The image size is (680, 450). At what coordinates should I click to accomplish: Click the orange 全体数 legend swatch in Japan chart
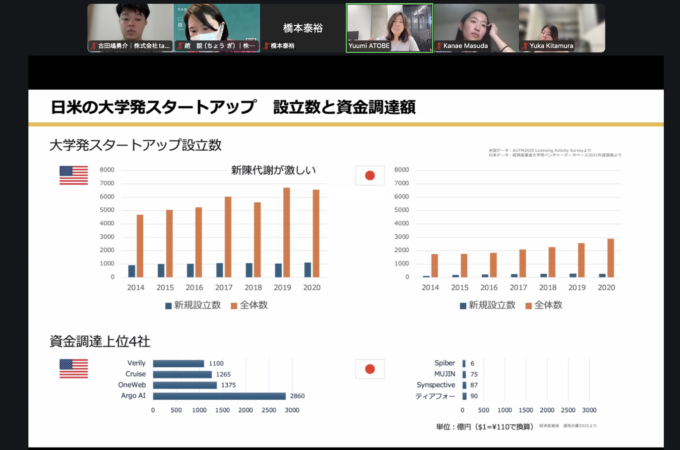pyautogui.click(x=529, y=304)
